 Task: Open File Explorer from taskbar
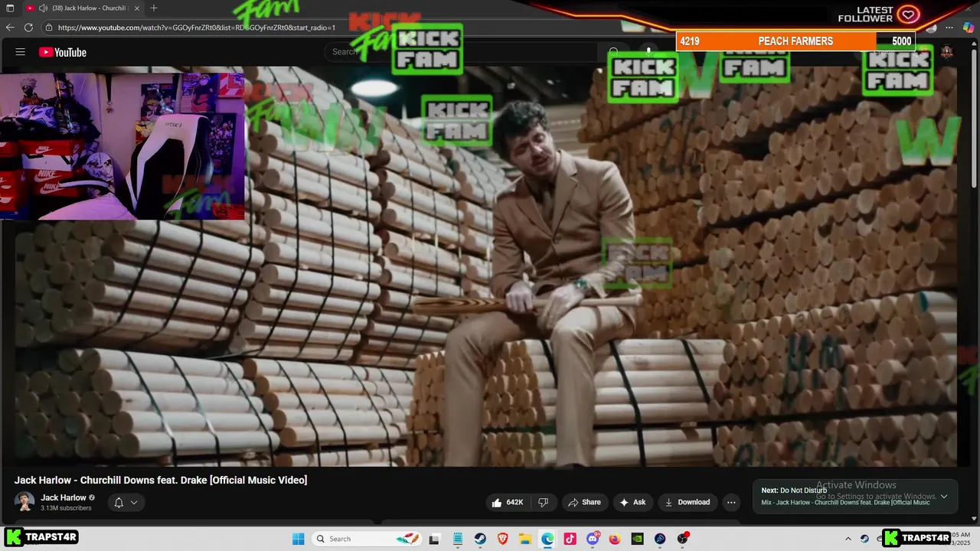coord(525,539)
